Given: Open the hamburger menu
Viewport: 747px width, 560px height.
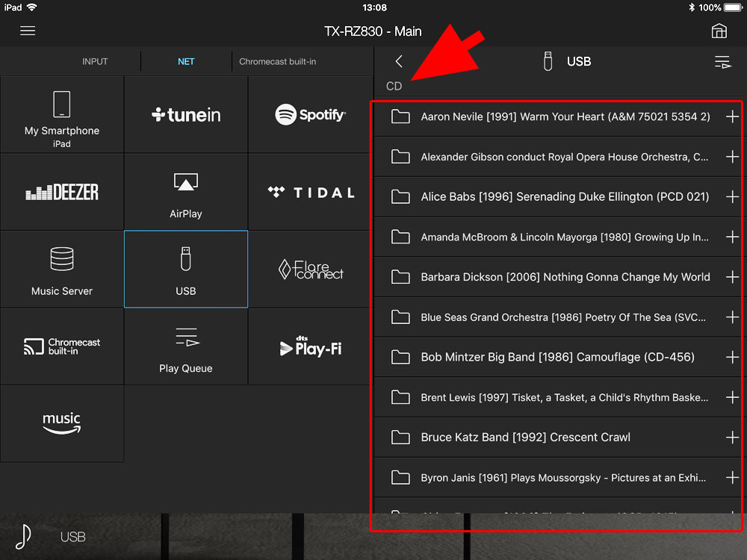Looking at the screenshot, I should (x=28, y=31).
